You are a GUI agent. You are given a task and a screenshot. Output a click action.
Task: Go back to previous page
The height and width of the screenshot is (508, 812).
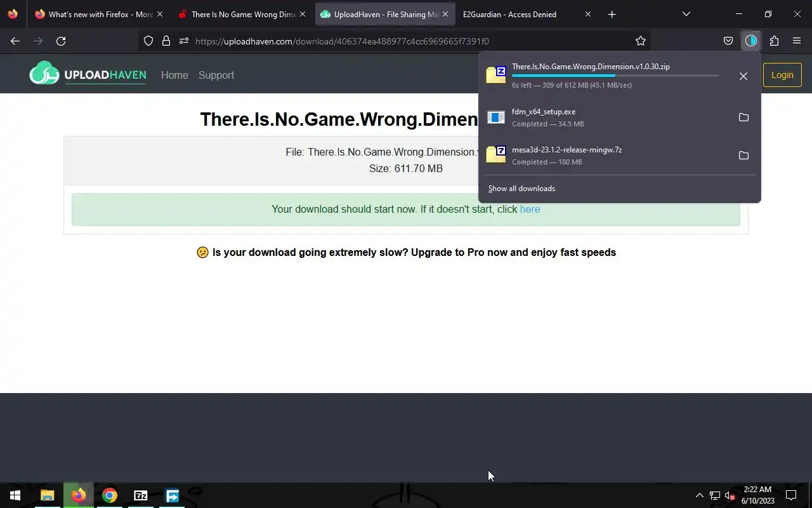(x=15, y=41)
